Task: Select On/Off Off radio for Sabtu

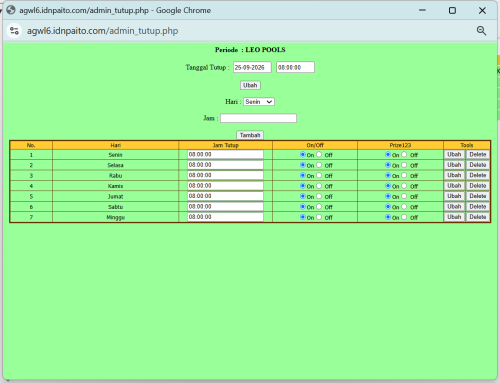Action: [319, 206]
